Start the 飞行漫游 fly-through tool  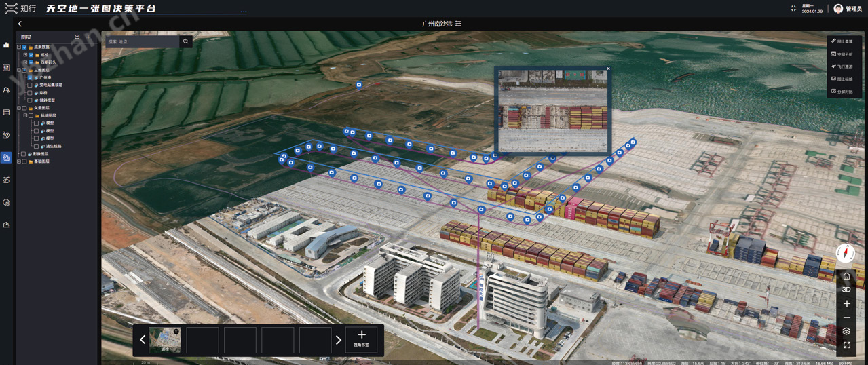click(842, 66)
